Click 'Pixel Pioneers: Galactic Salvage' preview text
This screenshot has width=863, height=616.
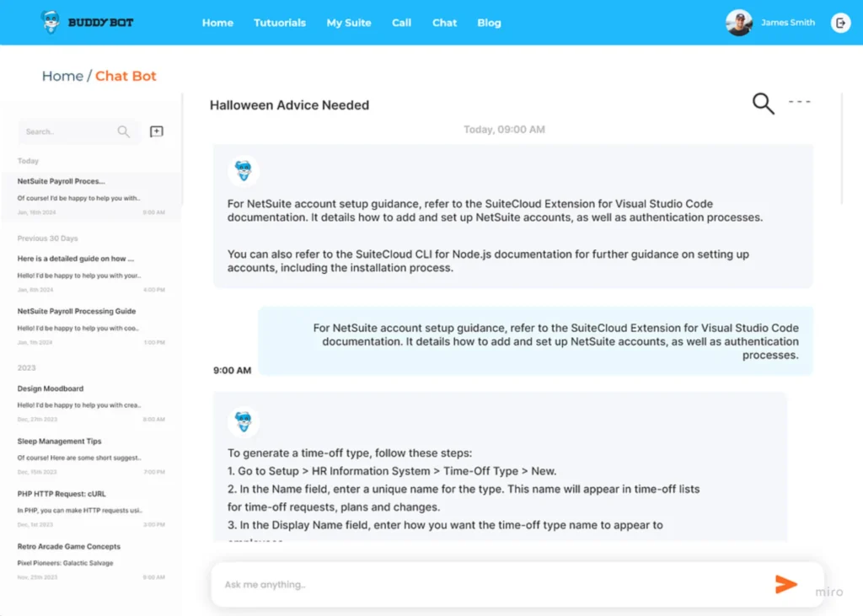(65, 563)
